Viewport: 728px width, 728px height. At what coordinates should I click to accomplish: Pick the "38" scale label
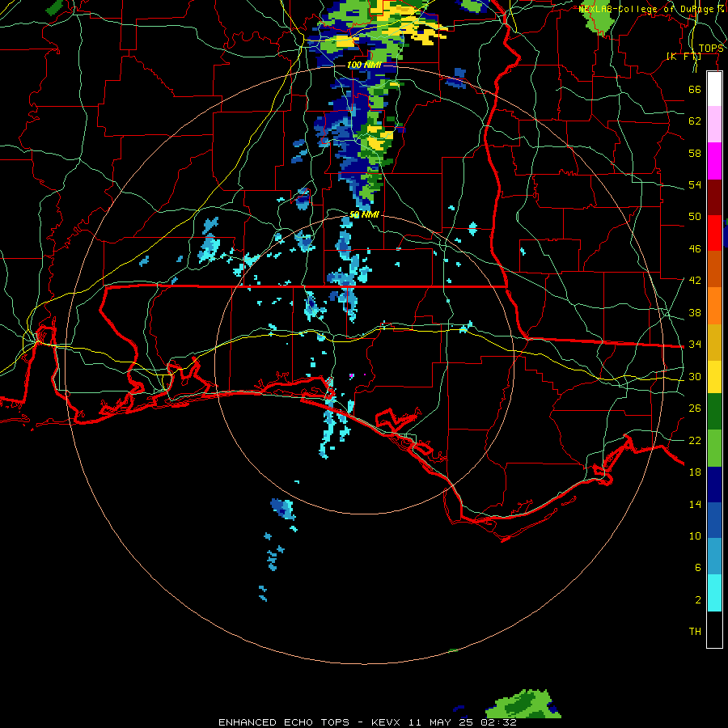click(x=695, y=312)
